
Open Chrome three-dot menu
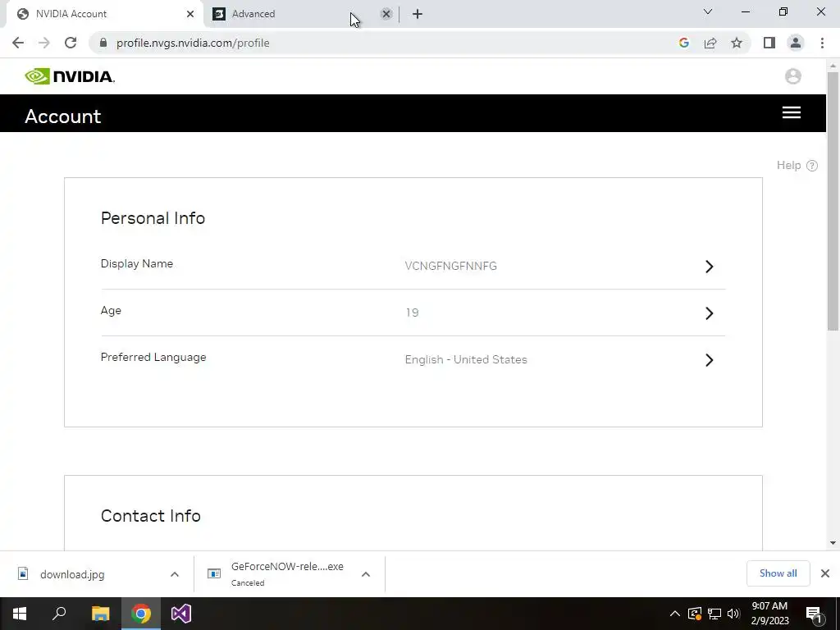click(822, 43)
